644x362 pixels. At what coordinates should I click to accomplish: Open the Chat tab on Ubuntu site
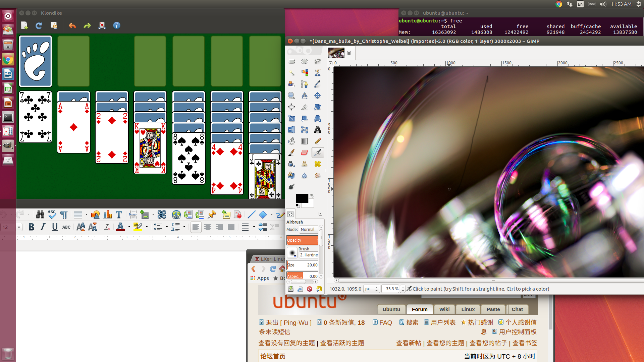pos(517,309)
